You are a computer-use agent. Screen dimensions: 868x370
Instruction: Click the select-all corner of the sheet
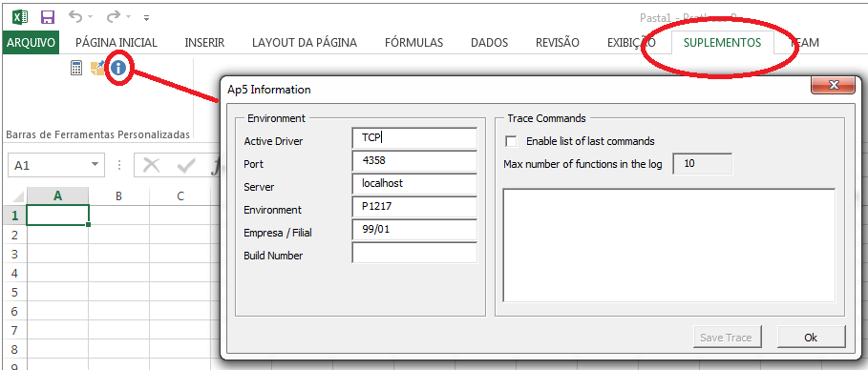coord(16,195)
